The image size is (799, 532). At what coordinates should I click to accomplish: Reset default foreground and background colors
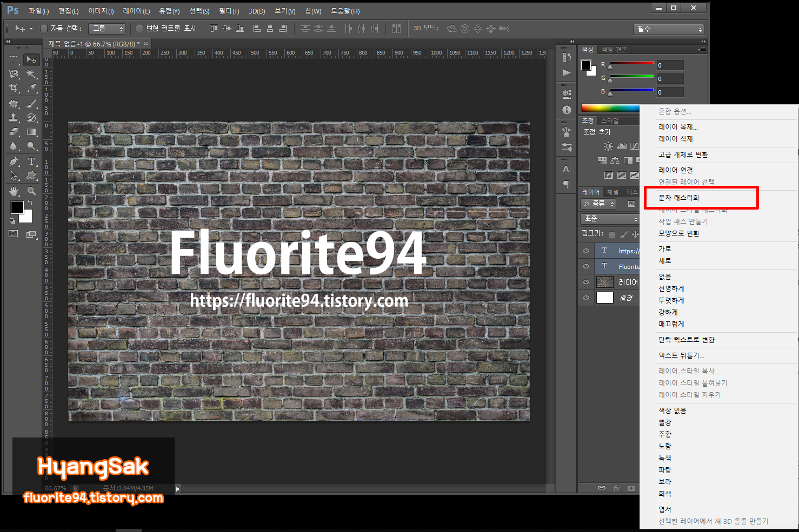click(12, 221)
